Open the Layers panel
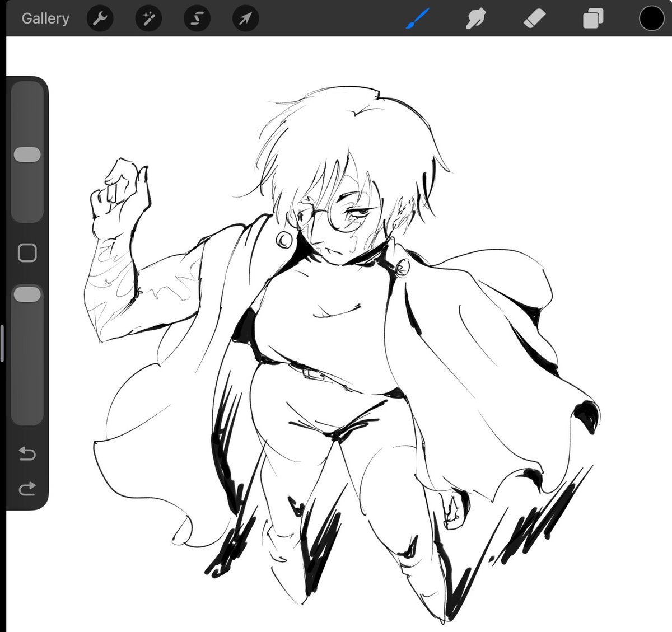The width and height of the screenshot is (672, 632). point(592,19)
